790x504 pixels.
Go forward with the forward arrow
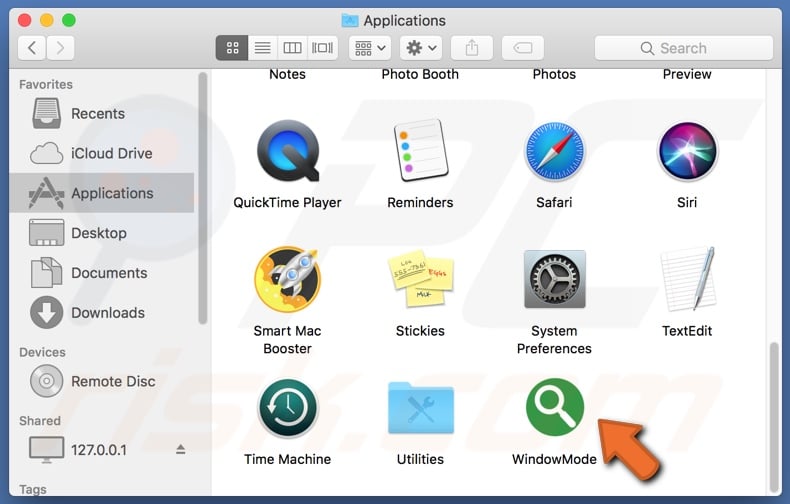(60, 48)
